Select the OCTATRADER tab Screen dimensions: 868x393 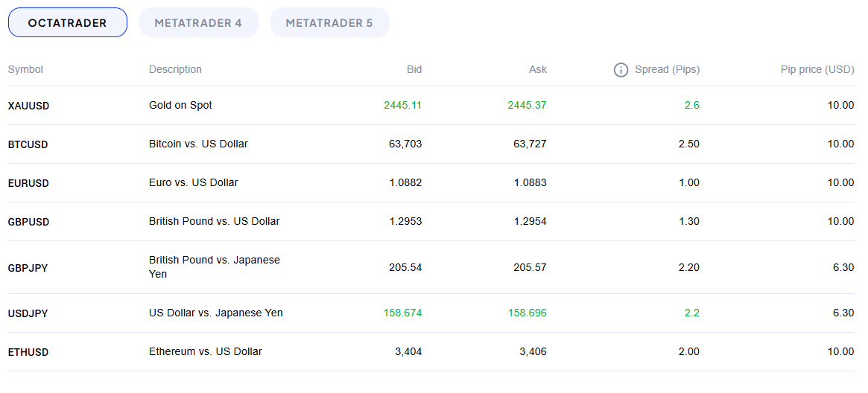coord(68,22)
